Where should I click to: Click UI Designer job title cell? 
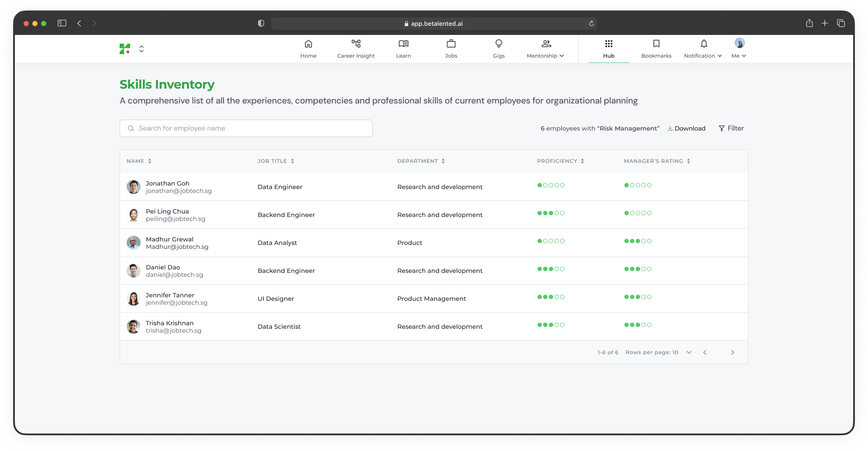[276, 299]
